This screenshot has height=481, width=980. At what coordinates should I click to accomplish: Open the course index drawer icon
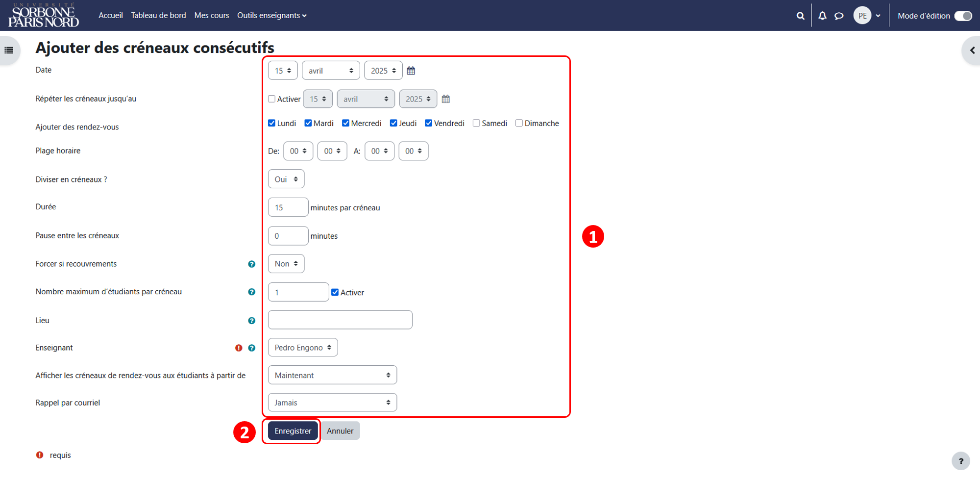(x=9, y=50)
